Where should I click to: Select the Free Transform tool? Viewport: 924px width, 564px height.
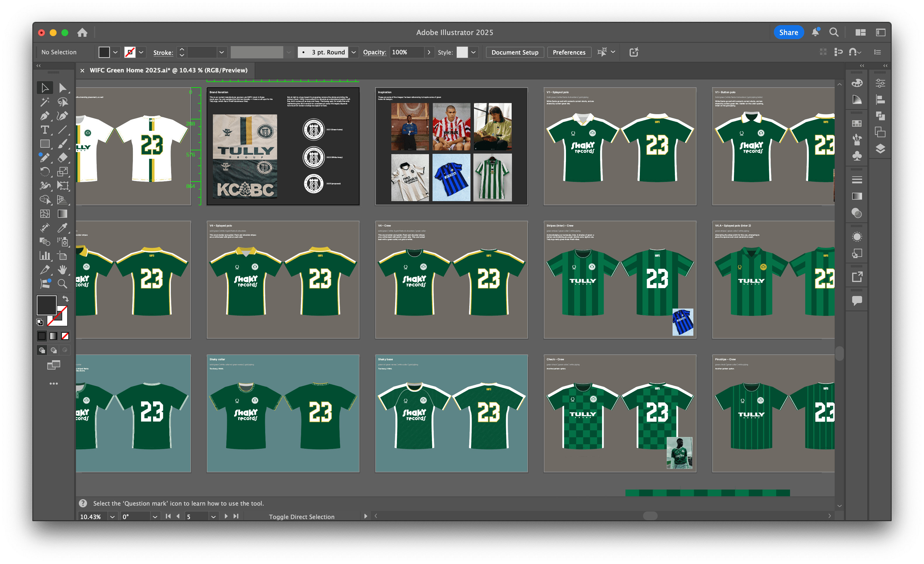click(62, 186)
